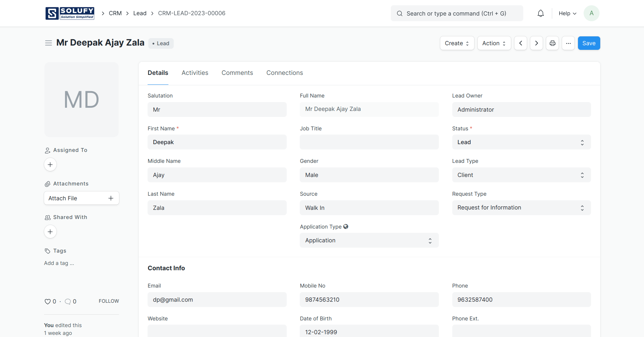Viewport: 644px width, 337px height.
Task: Click the Date of Birth field
Action: pos(369,331)
